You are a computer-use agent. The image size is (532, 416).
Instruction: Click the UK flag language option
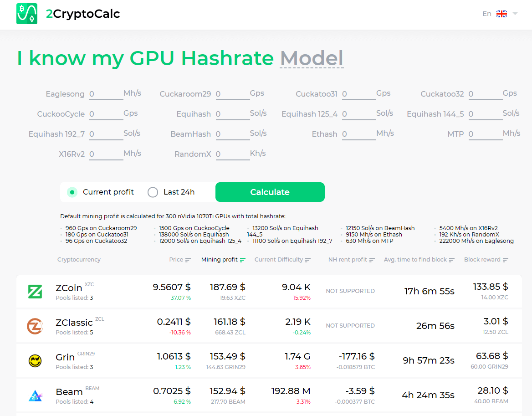(x=501, y=14)
